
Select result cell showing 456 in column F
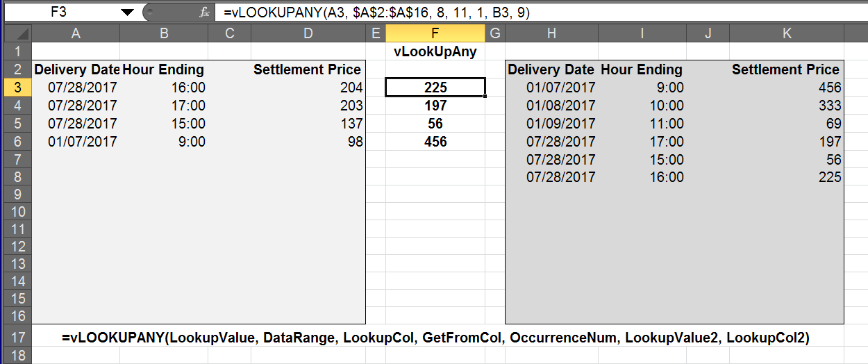coord(435,142)
